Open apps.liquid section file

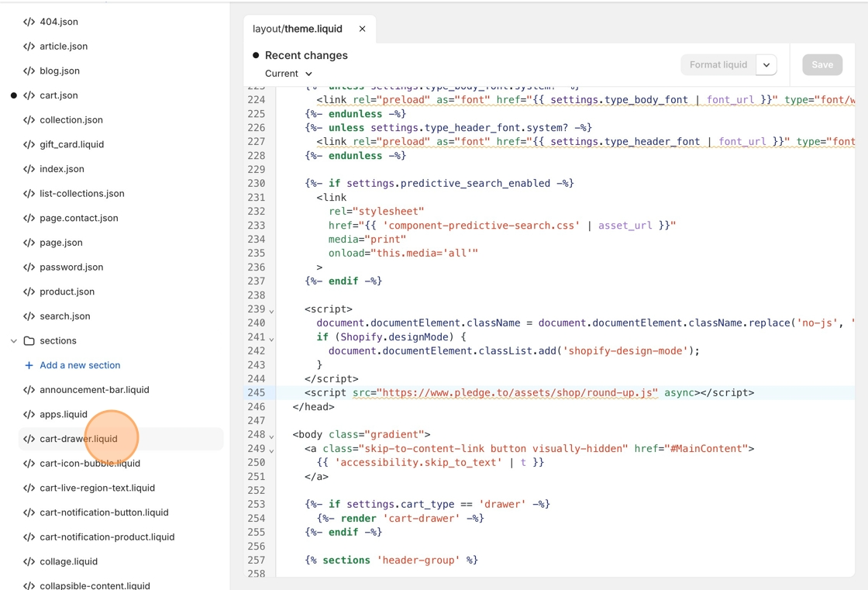pos(64,414)
